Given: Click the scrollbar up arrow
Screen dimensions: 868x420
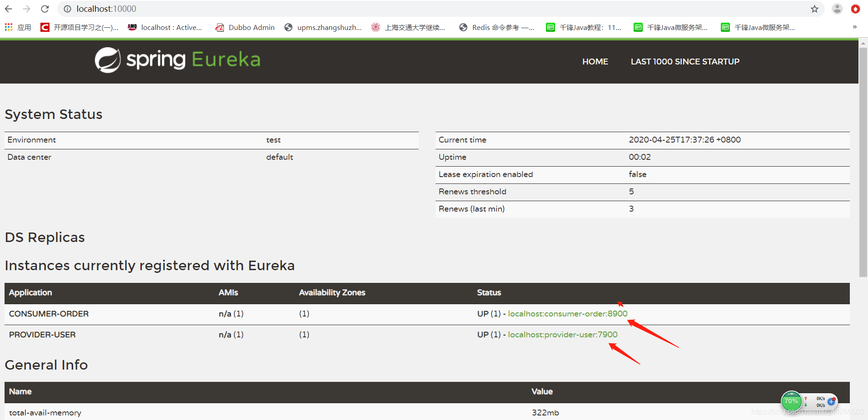Looking at the screenshot, I should 863,43.
